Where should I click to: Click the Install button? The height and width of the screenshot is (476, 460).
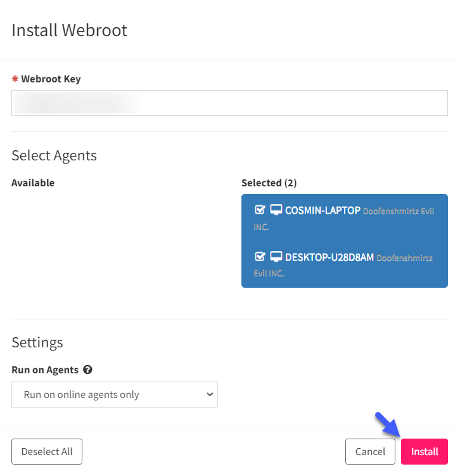point(424,451)
